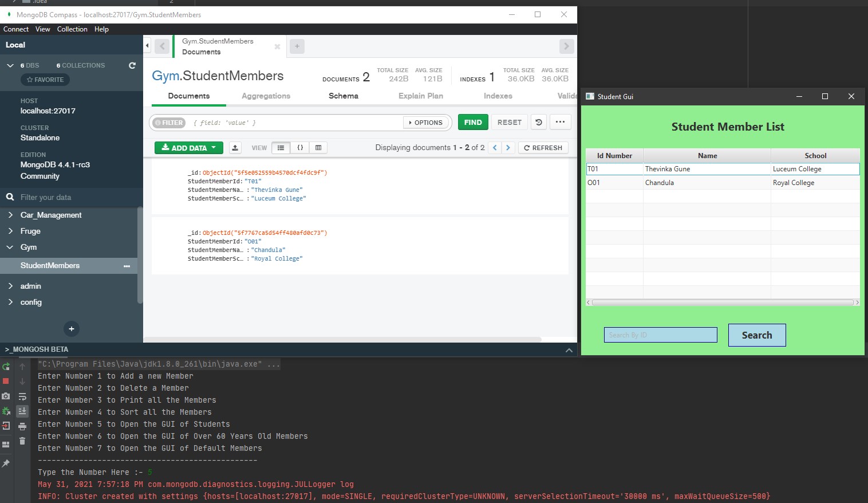Collapse the 6 DBS header chevron
The width and height of the screenshot is (868, 503).
[x=10, y=65]
